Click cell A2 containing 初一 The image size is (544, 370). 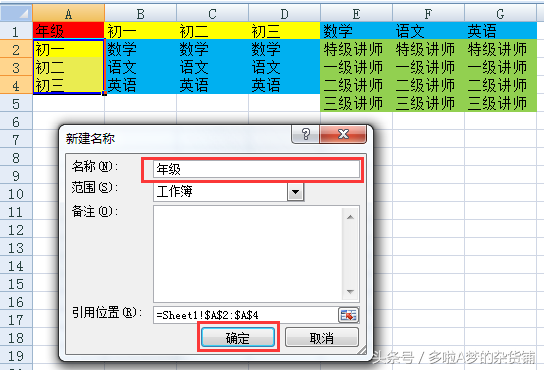pyautogui.click(x=69, y=49)
